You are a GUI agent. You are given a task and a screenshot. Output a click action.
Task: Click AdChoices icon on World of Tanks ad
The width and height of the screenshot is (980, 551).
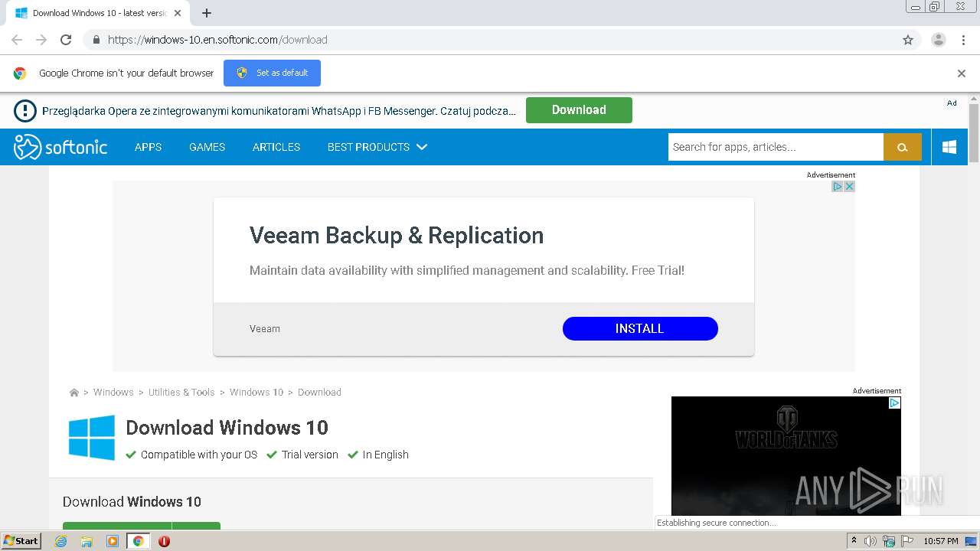click(x=894, y=403)
